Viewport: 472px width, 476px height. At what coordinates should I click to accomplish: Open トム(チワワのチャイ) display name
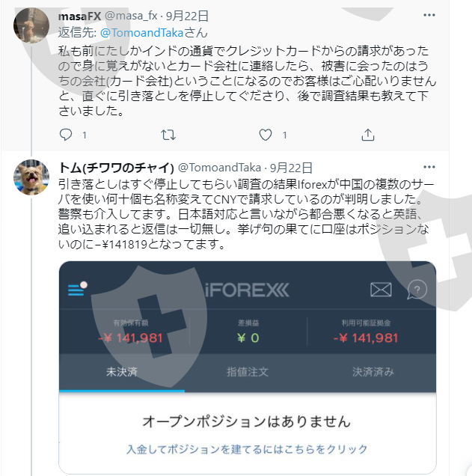point(116,168)
